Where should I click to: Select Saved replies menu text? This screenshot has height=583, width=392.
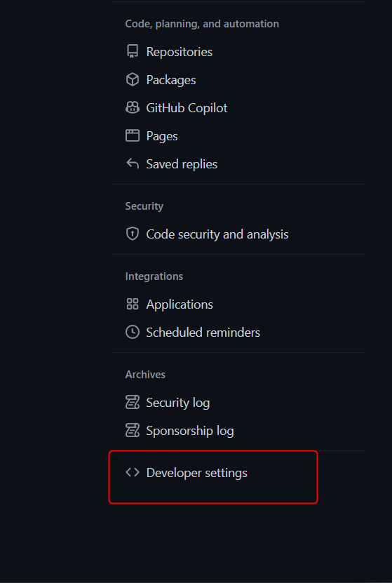(182, 164)
